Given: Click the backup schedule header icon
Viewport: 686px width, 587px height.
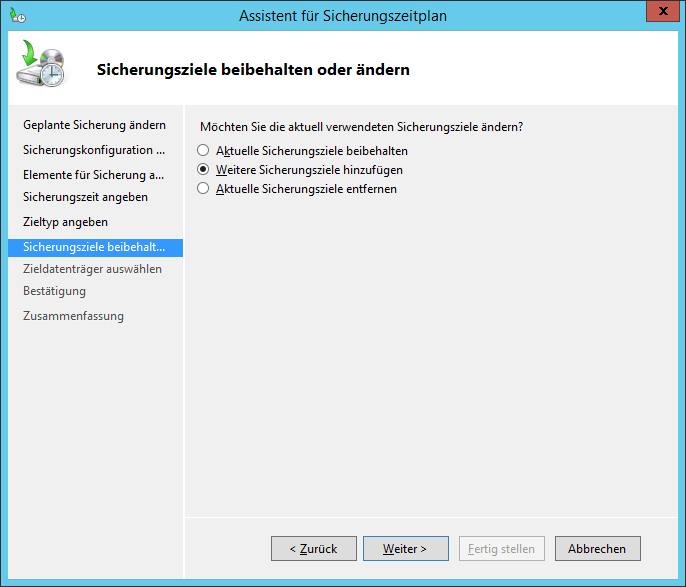Looking at the screenshot, I should [40, 63].
